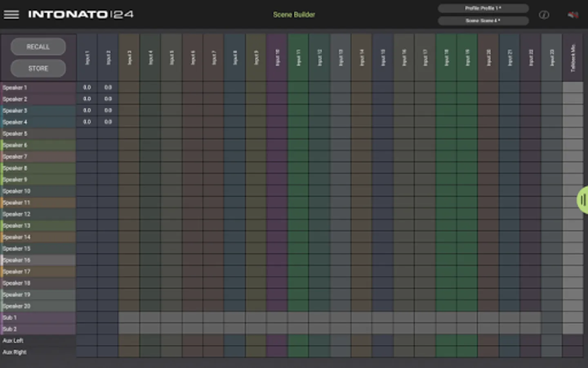Click the RECALL button
The image size is (588, 368).
(x=38, y=47)
